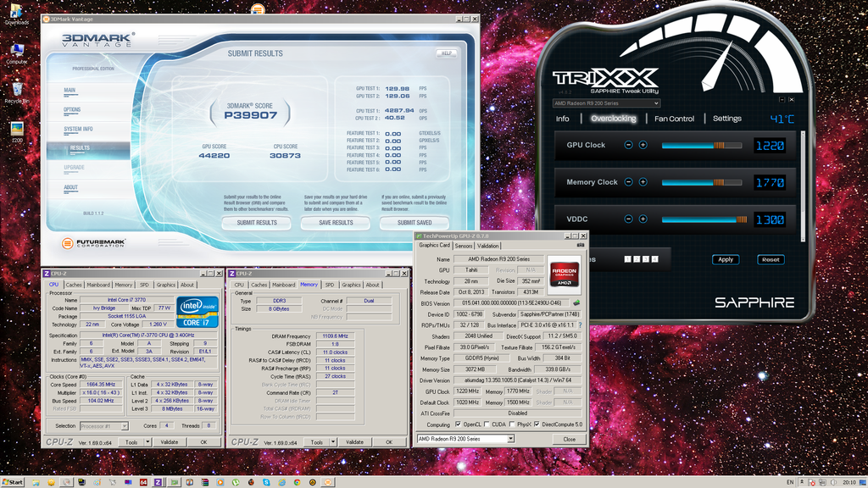
Task: Increase GPU Clock with the plus icon
Action: pyautogui.click(x=643, y=146)
